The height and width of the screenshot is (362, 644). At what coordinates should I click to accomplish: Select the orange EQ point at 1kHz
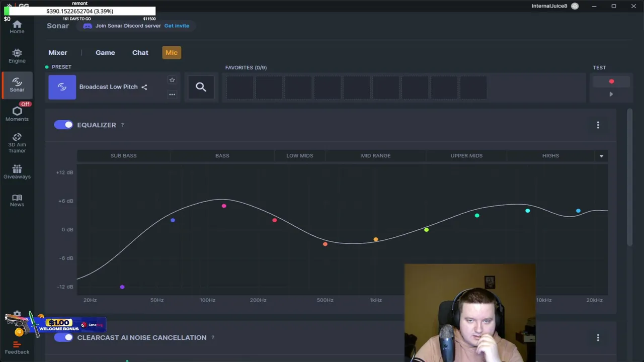coord(376,239)
